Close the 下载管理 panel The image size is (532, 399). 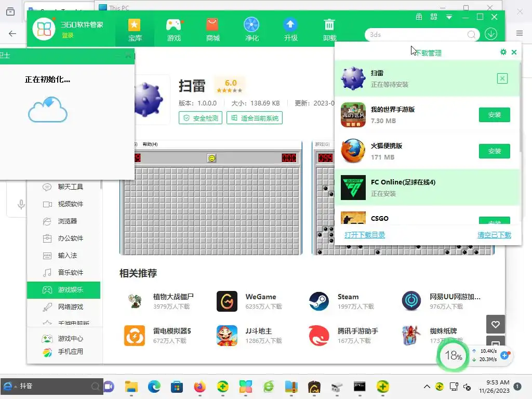point(514,52)
